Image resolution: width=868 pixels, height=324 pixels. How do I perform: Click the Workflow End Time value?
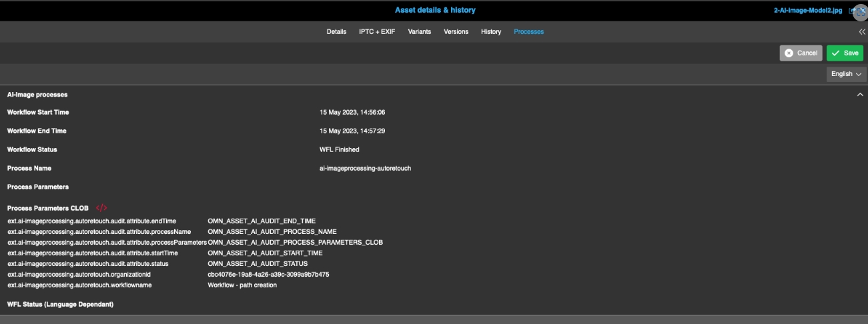[x=352, y=131]
